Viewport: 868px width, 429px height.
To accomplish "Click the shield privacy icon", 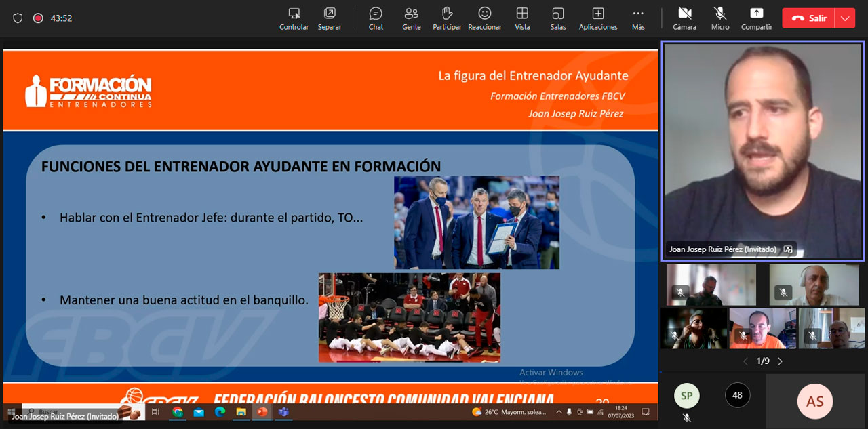I will [18, 18].
